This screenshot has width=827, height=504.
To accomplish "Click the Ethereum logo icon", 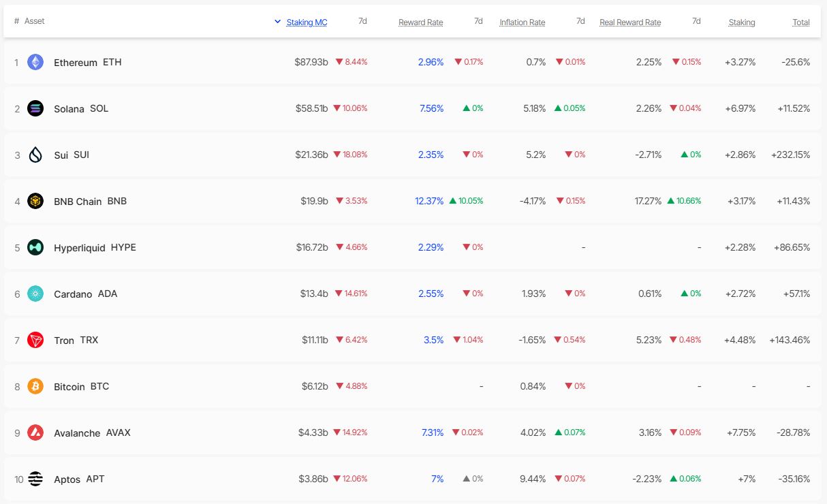I will [x=35, y=62].
